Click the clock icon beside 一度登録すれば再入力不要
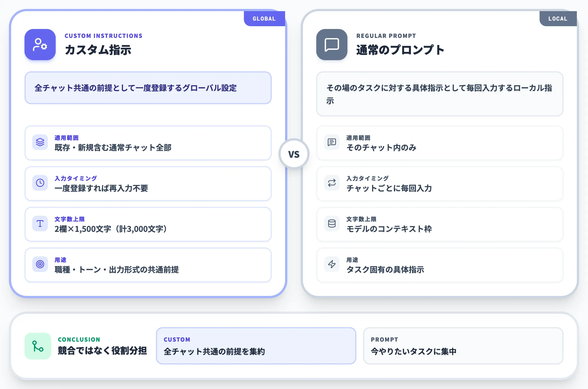 (40, 183)
